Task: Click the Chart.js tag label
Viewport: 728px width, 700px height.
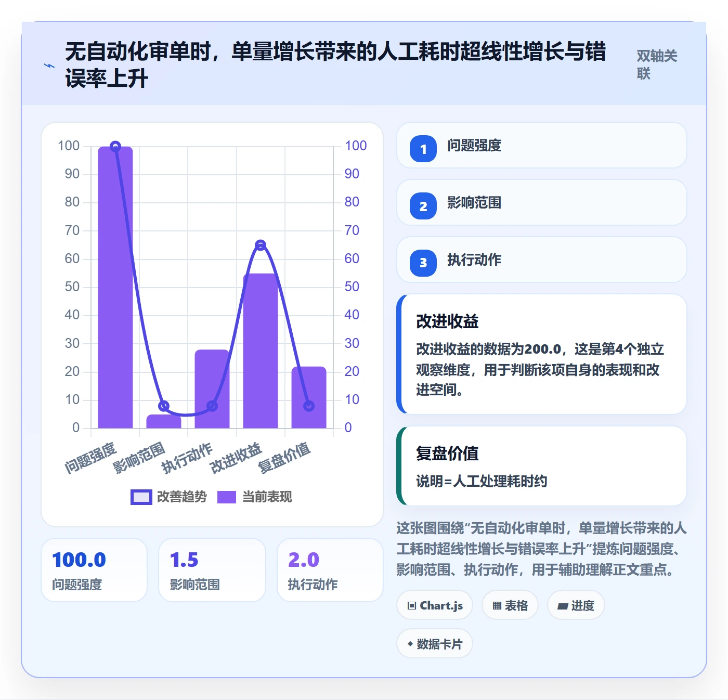Action: 441,606
